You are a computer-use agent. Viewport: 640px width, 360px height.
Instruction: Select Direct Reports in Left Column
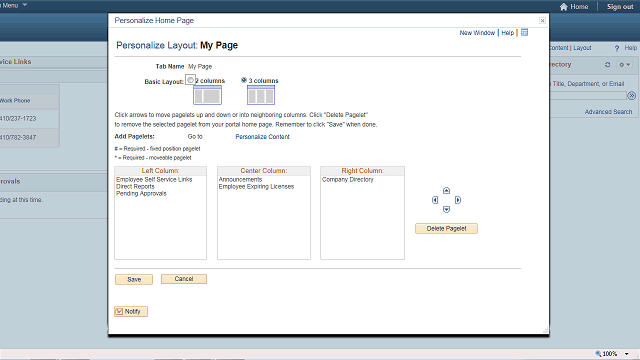coord(135,187)
